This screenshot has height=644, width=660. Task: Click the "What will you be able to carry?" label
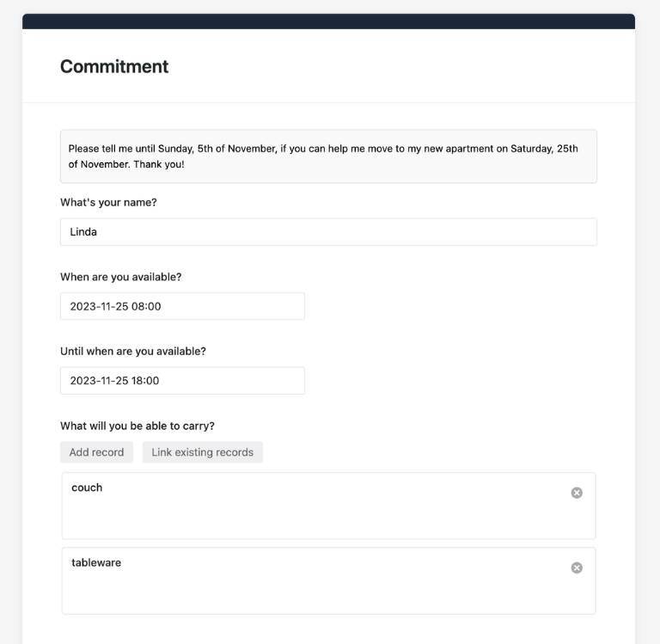click(137, 426)
